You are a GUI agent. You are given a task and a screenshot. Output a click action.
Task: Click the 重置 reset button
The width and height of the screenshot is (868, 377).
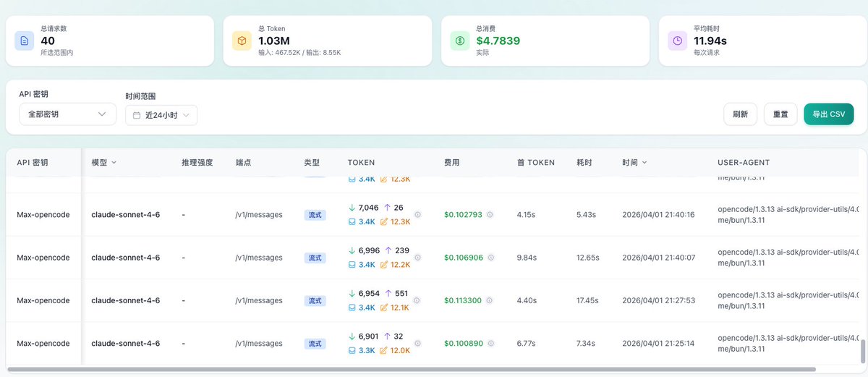pyautogui.click(x=780, y=114)
